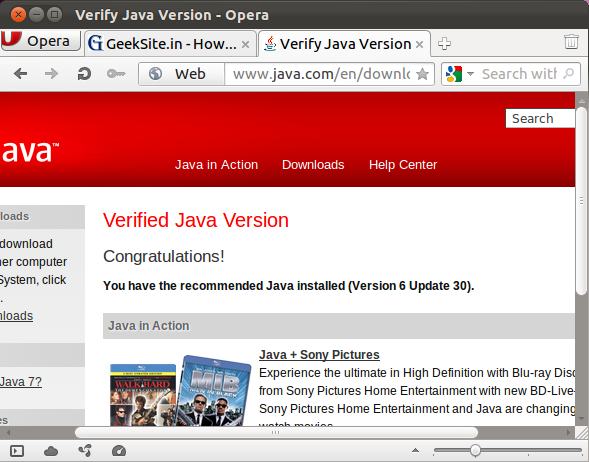Click the scroll right arrow
The width and height of the screenshot is (589, 462).
[x=568, y=433]
